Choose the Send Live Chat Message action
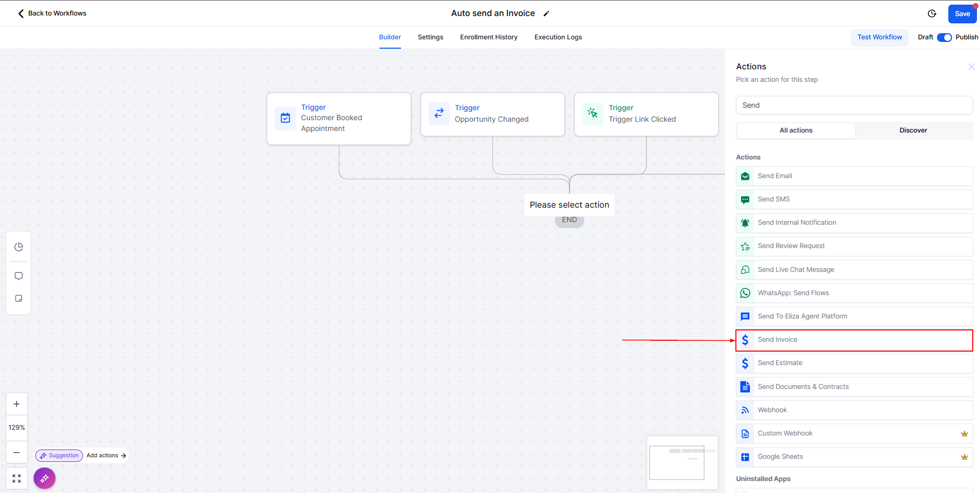This screenshot has height=493, width=980. pyautogui.click(x=854, y=270)
